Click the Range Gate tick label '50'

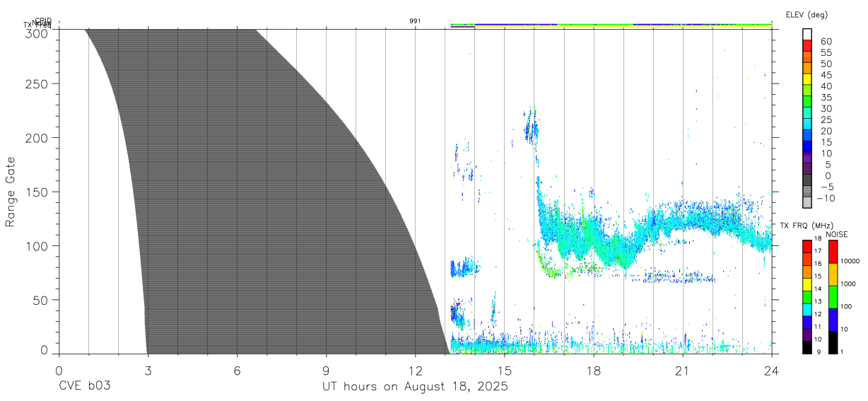coord(41,300)
